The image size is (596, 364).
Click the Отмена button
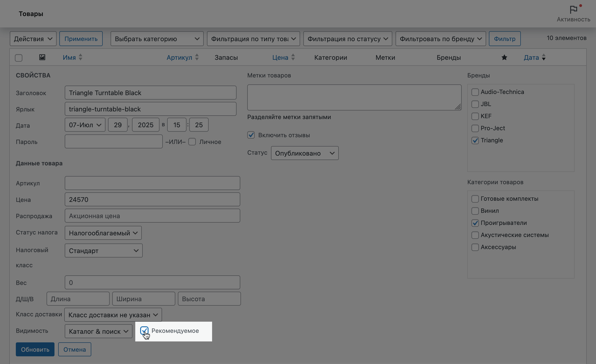pos(74,349)
